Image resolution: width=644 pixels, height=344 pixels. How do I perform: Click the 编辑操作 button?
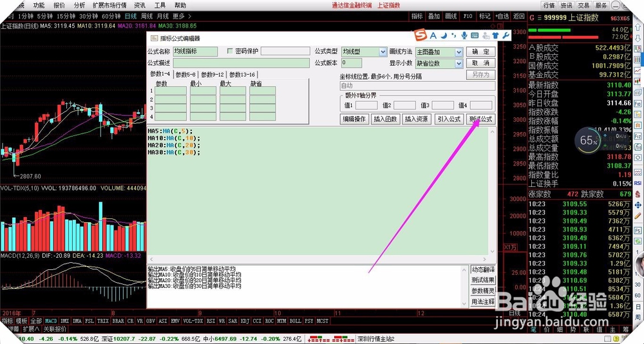point(354,119)
